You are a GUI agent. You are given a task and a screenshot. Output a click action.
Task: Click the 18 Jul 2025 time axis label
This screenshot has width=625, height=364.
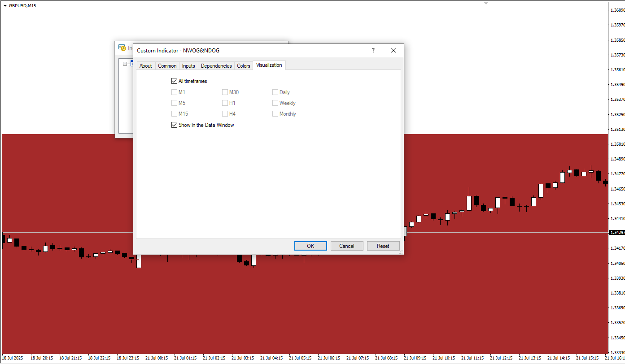point(13,359)
